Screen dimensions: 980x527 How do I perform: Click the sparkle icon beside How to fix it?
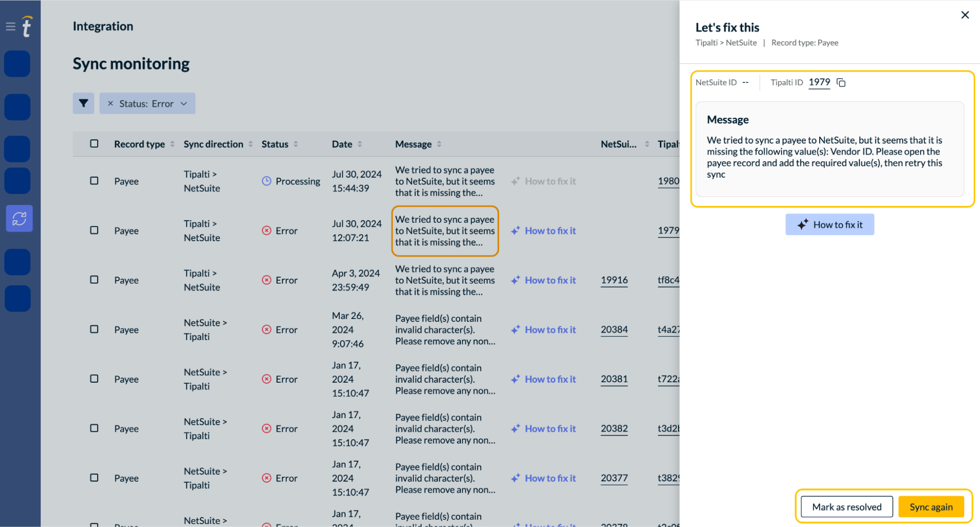[x=515, y=231]
